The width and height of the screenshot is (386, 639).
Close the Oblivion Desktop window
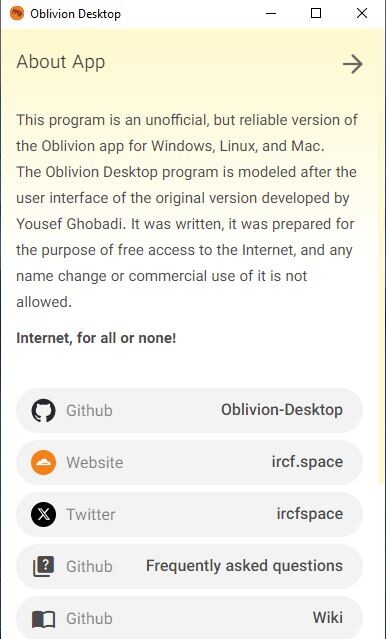(x=362, y=13)
